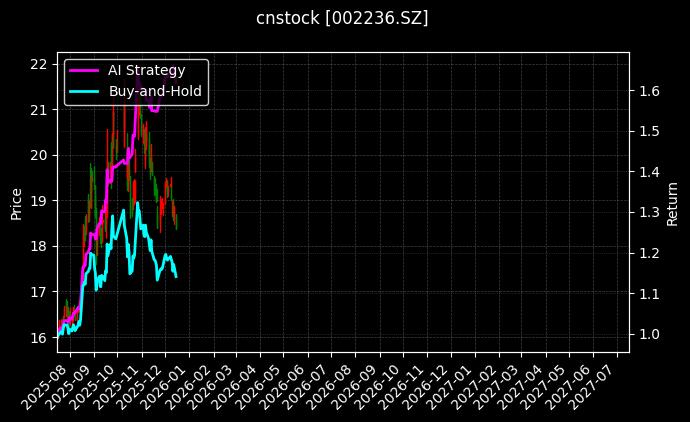Pick the 2025-08 date tick label
690x422 pixels.
(52, 385)
